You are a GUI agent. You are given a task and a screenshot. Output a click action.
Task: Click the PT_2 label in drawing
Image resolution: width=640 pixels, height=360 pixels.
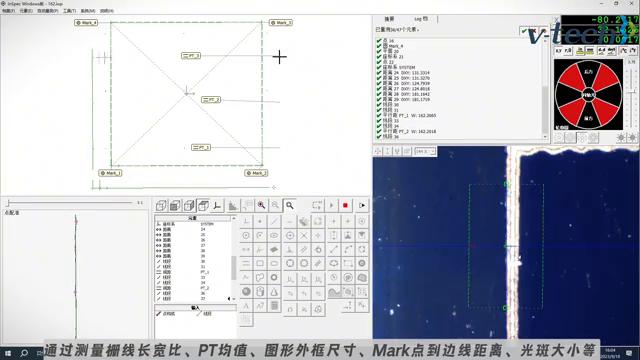click(x=211, y=100)
